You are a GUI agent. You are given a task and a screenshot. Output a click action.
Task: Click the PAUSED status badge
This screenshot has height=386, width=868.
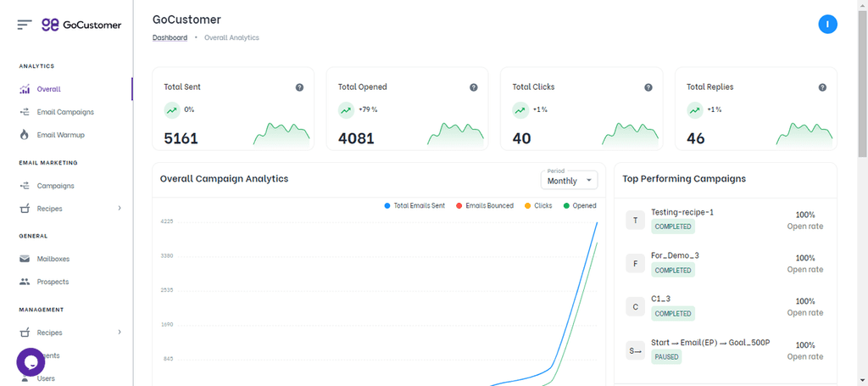tap(666, 357)
